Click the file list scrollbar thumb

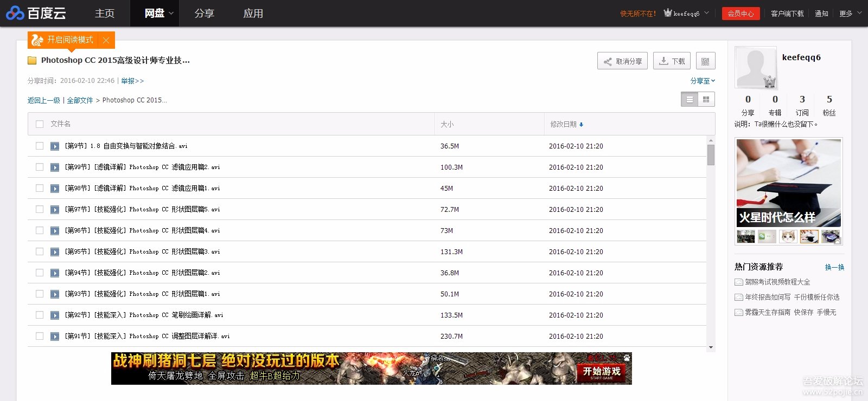coord(711,155)
